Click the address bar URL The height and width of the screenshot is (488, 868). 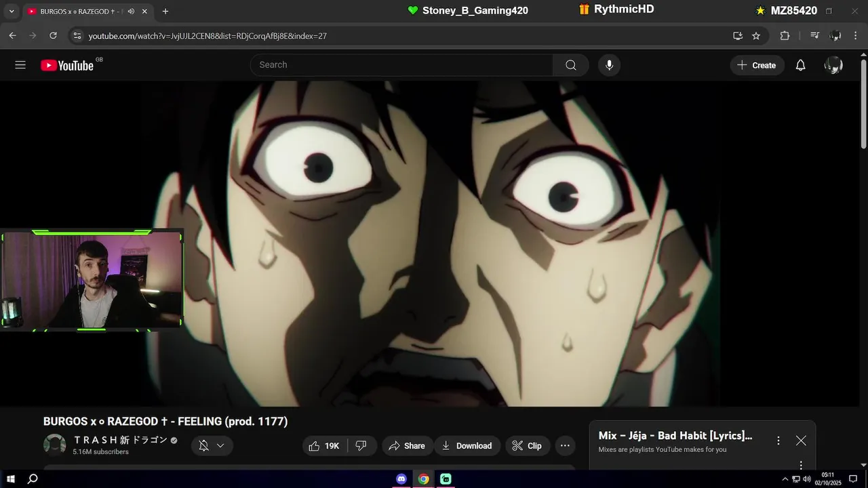pos(208,36)
